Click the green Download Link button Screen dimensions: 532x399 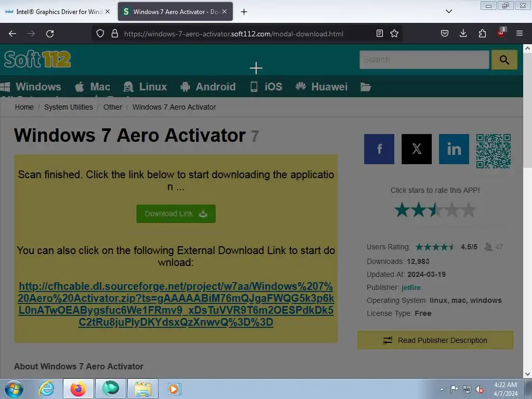tap(176, 214)
